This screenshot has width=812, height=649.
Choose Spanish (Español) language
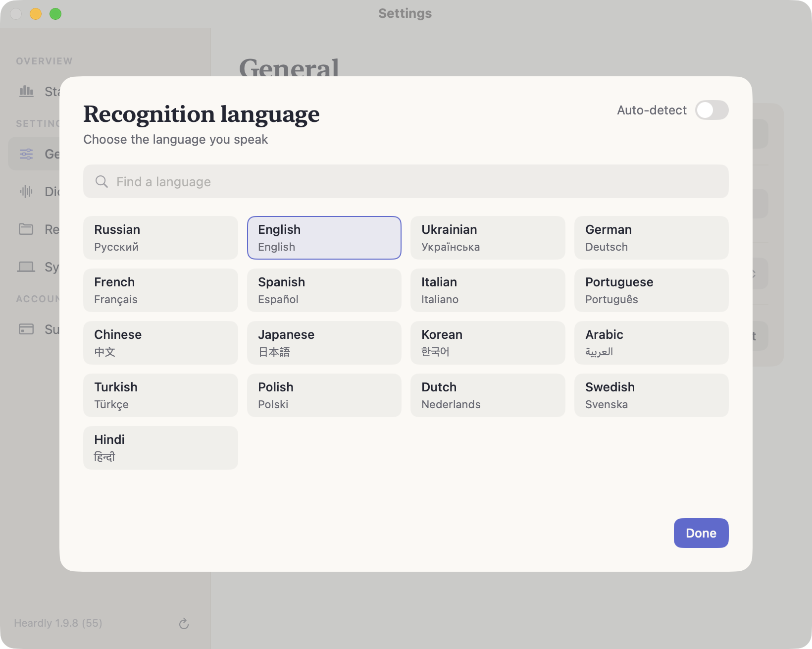coord(324,290)
